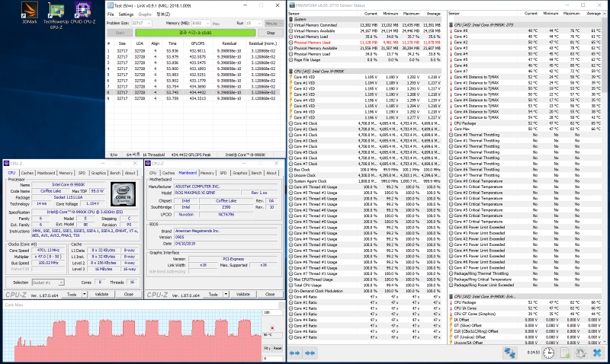The image size is (610, 364).
Task: Switch to SPD tab in Mainboard CPU-Z window
Action: tap(223, 173)
